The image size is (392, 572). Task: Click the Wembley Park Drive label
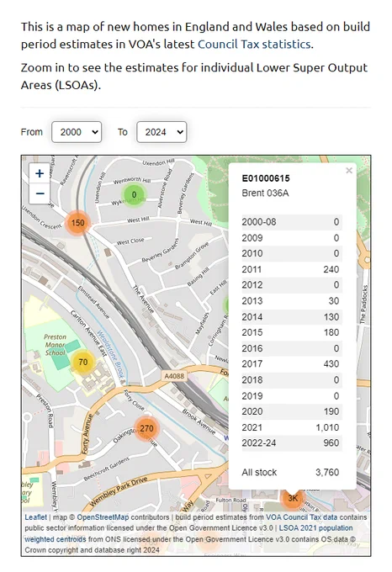119,492
